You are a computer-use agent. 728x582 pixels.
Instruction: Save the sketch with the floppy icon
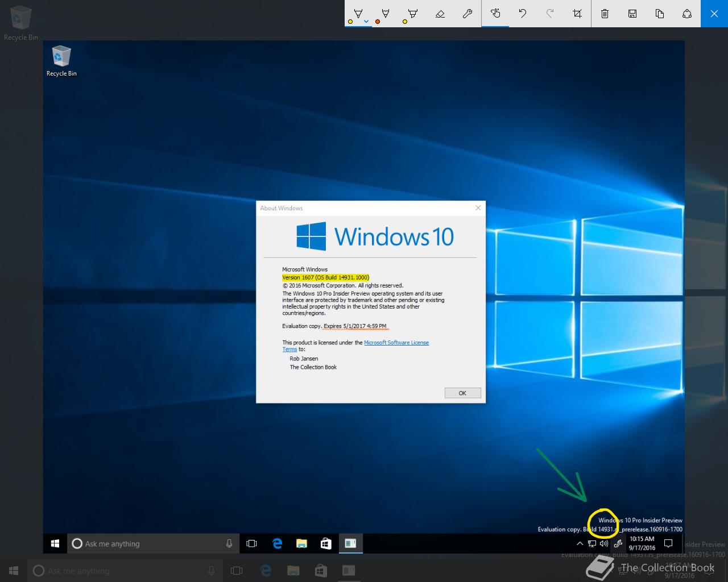click(632, 13)
